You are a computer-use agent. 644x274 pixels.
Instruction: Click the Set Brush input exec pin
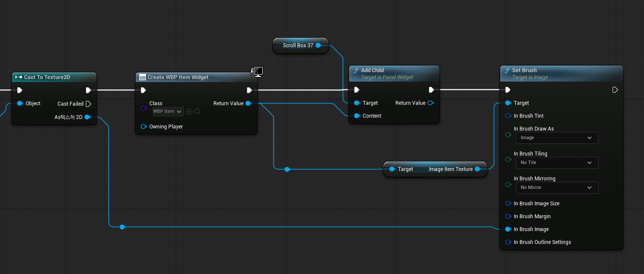click(508, 90)
